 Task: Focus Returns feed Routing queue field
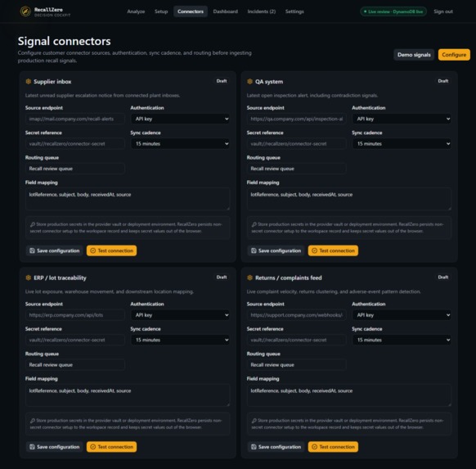[296, 365]
